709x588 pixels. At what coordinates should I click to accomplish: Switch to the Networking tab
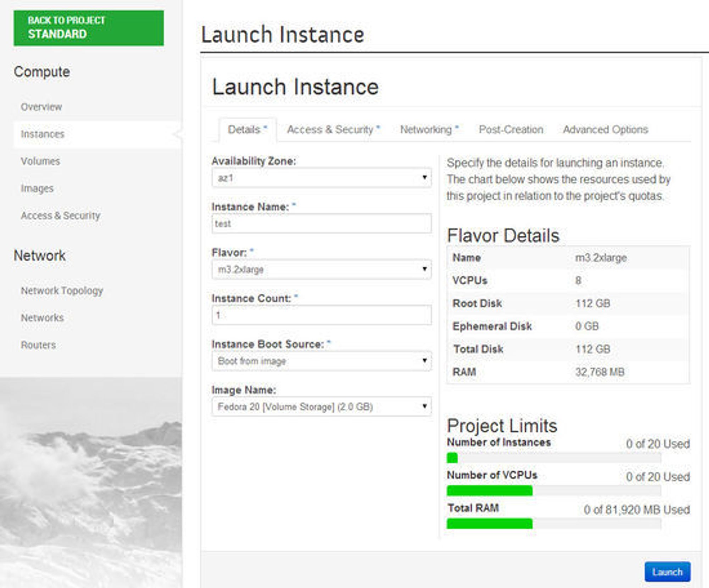429,129
